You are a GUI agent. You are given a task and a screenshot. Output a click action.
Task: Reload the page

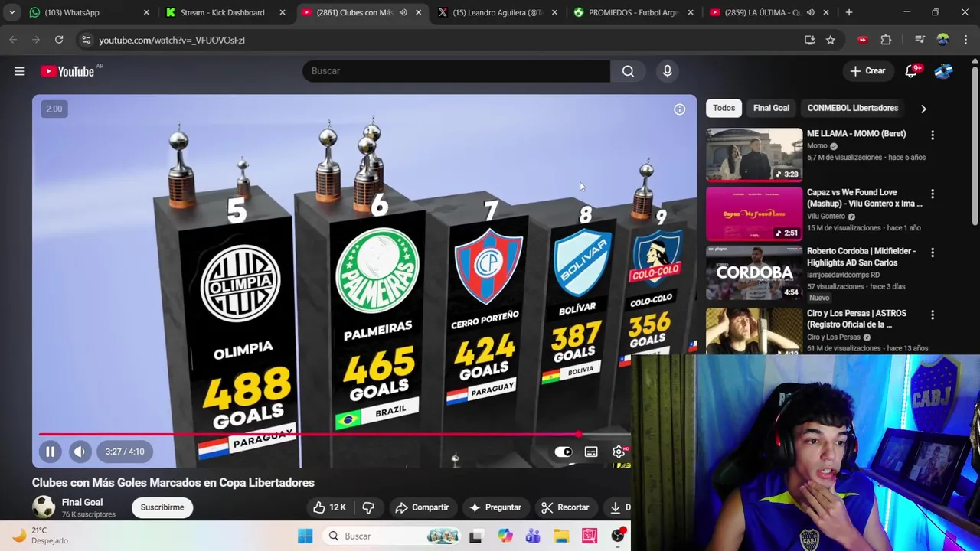pos(59,40)
